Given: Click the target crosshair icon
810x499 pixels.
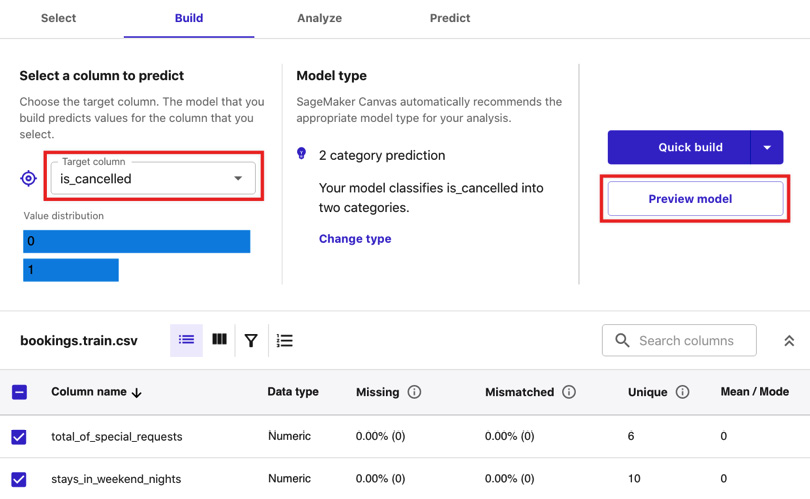Looking at the screenshot, I should click(28, 179).
